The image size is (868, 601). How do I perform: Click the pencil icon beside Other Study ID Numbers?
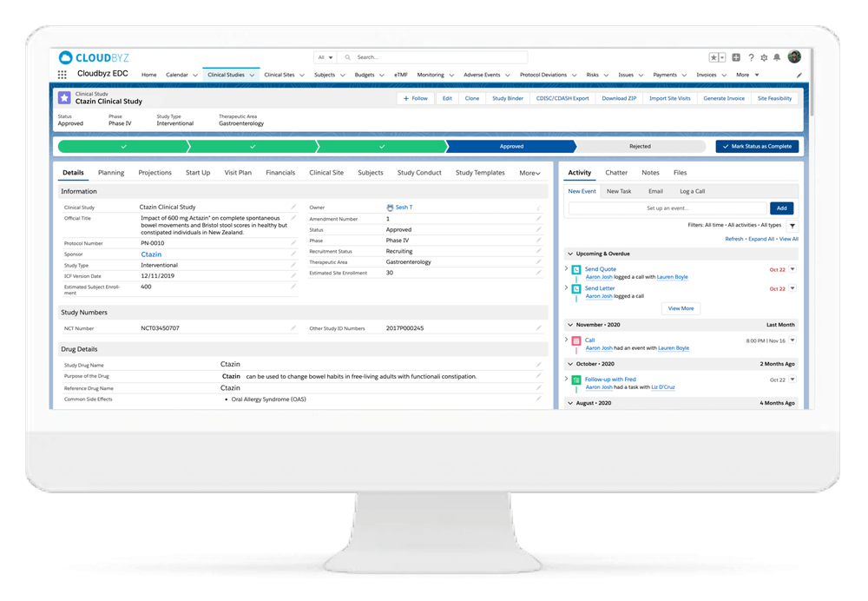coord(539,328)
